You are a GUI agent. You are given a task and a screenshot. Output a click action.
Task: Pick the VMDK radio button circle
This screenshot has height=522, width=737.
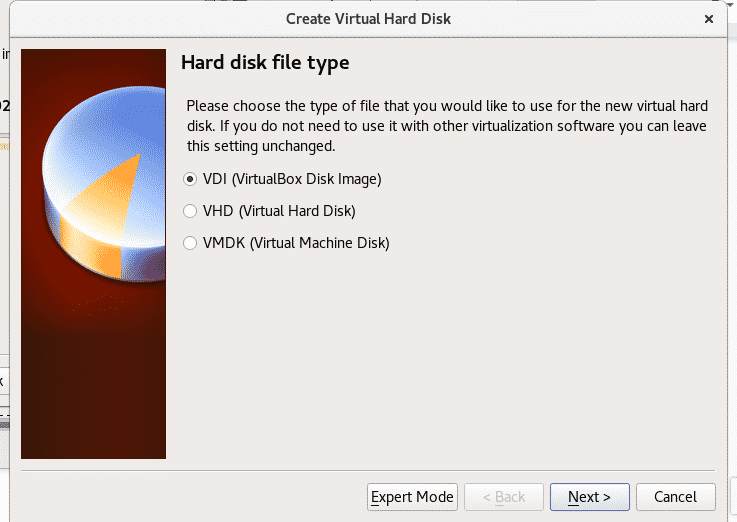click(190, 243)
